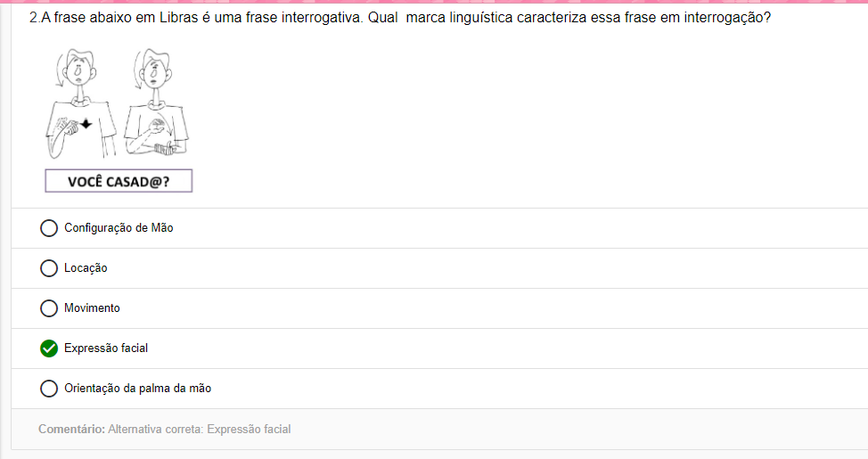Select the "Configuração de Mão" radio button

coord(49,228)
